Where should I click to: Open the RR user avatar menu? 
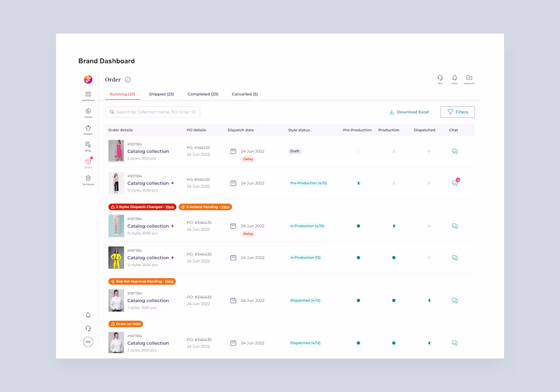tap(88, 342)
